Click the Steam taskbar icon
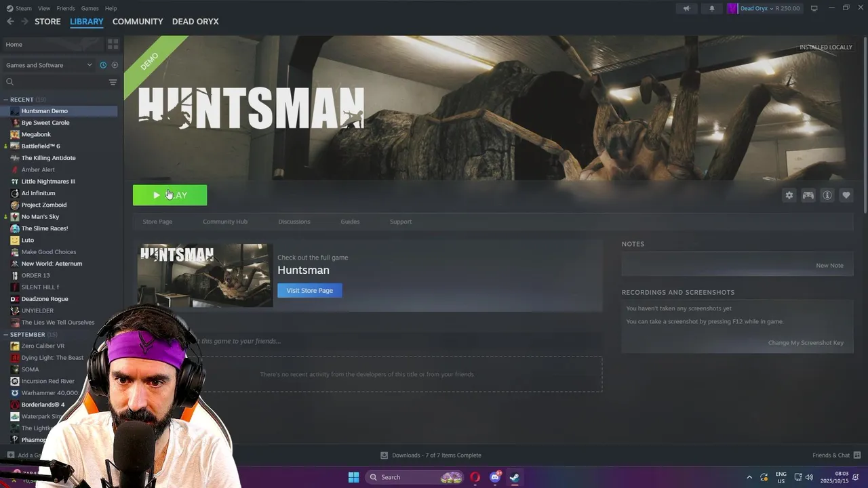The height and width of the screenshot is (488, 868). point(515,477)
